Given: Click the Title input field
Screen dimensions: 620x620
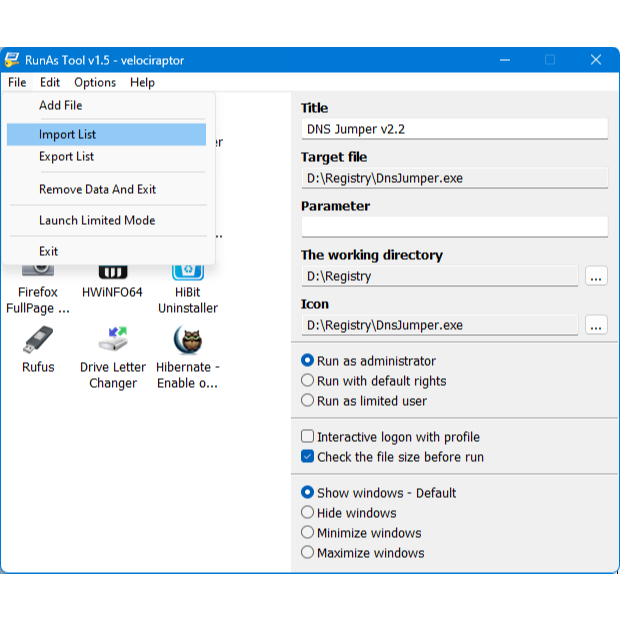Looking at the screenshot, I should [454, 129].
